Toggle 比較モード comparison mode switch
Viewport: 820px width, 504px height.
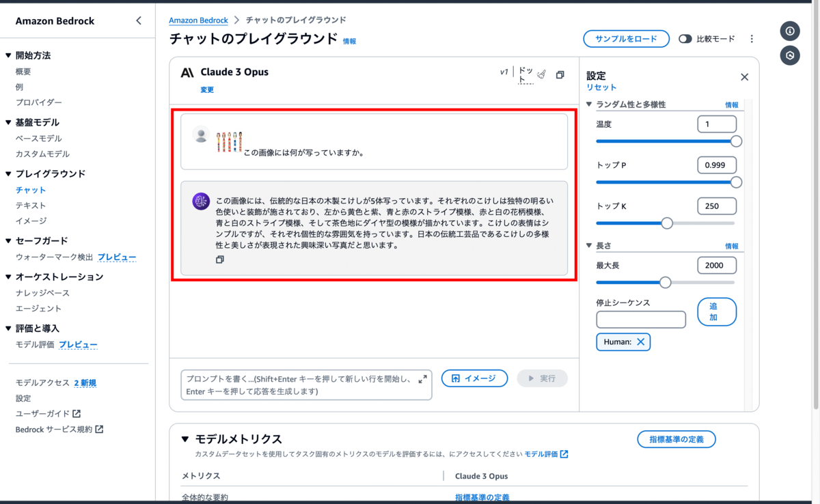685,39
